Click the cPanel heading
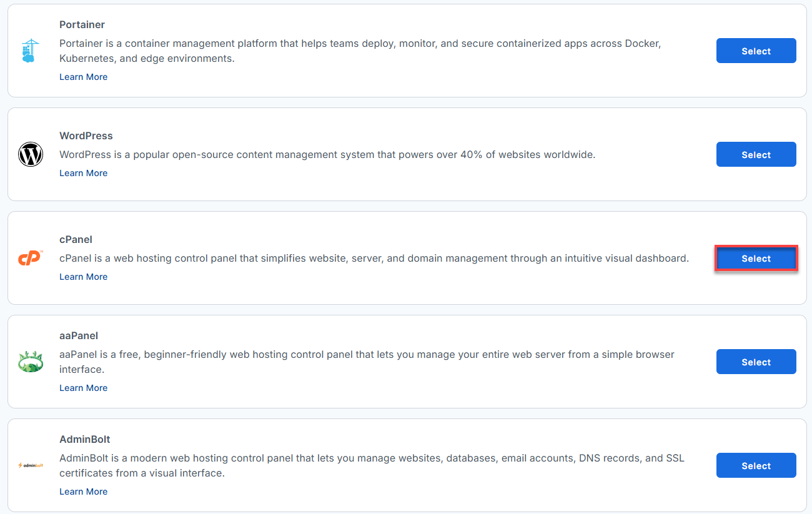 click(76, 240)
